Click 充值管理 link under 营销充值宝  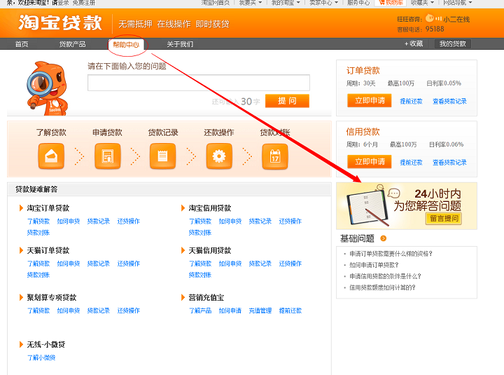(260, 311)
